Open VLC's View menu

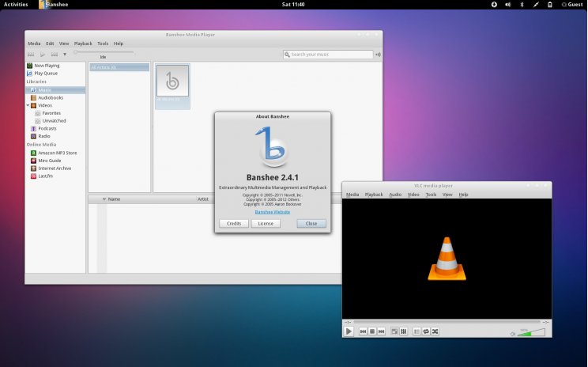coord(447,195)
